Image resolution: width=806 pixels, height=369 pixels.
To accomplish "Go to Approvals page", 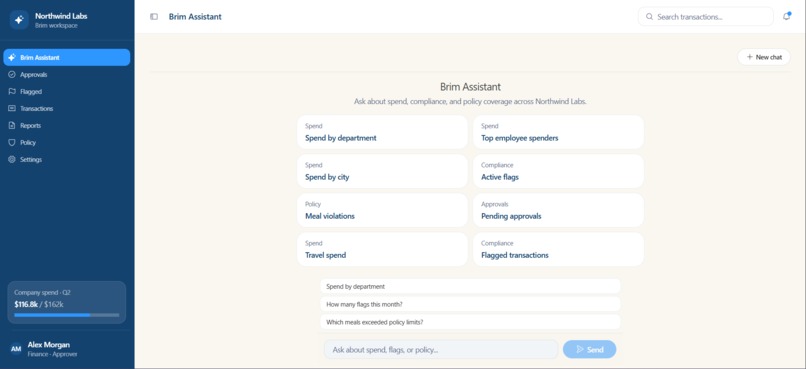I will (66, 75).
